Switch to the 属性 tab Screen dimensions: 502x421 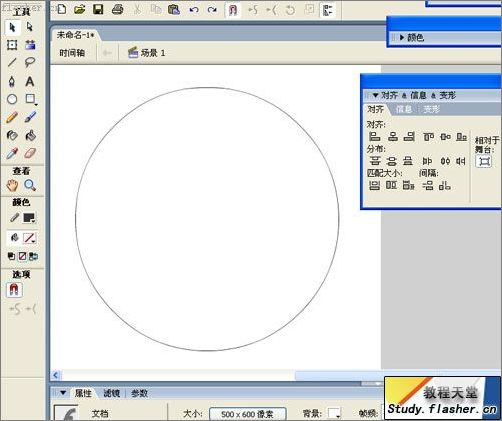[83, 393]
